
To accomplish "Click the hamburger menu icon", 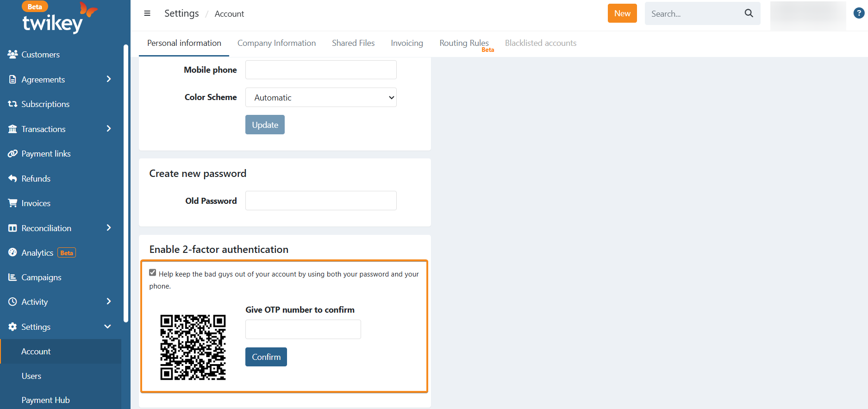I will (147, 13).
